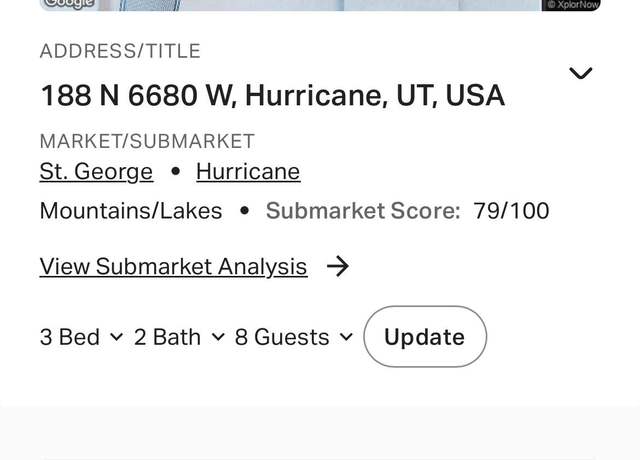This screenshot has height=460, width=640.
Task: Click the map image strip
Action: tap(320, 5)
